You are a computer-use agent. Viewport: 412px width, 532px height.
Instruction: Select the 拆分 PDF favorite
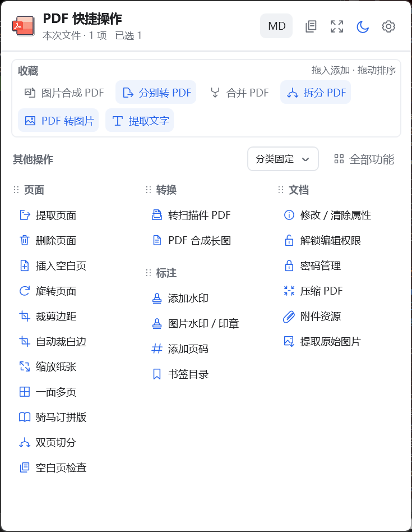coord(316,92)
